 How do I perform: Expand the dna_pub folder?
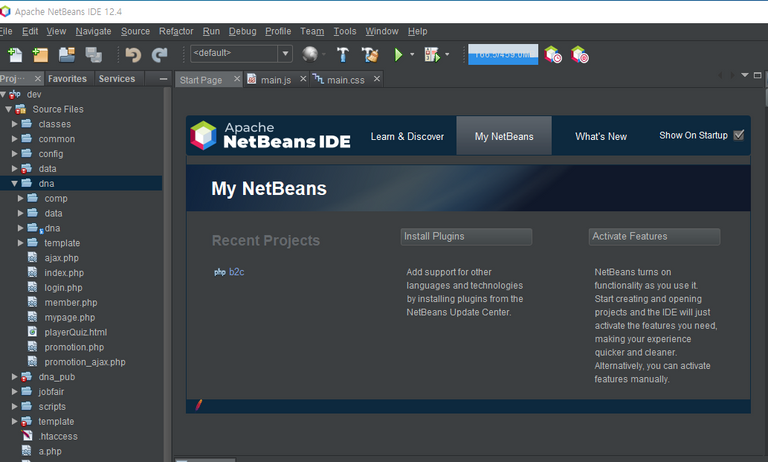pos(14,377)
